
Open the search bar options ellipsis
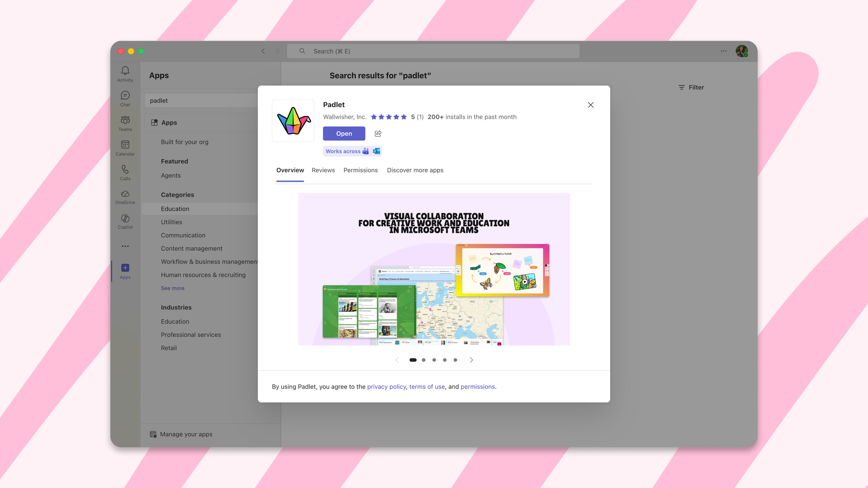pos(723,51)
